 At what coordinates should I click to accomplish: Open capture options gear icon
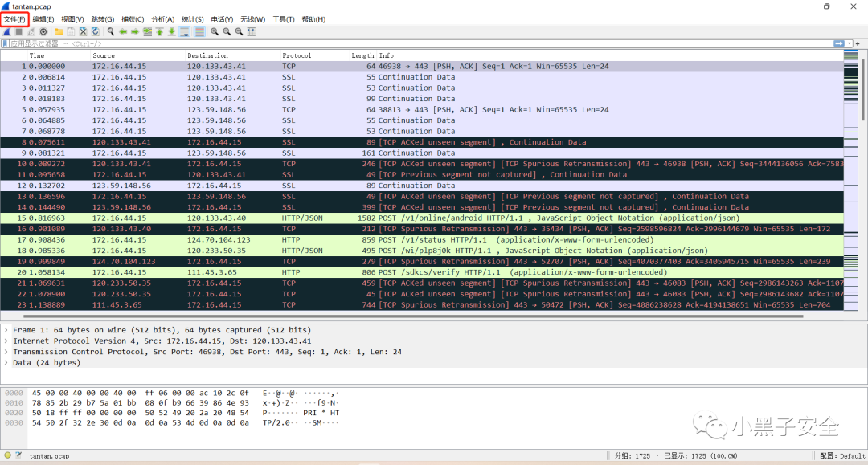pyautogui.click(x=43, y=32)
